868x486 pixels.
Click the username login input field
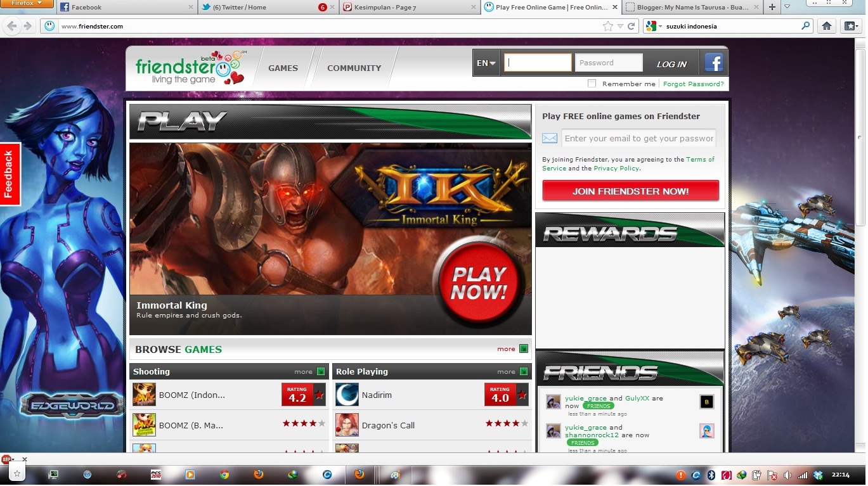(x=538, y=63)
